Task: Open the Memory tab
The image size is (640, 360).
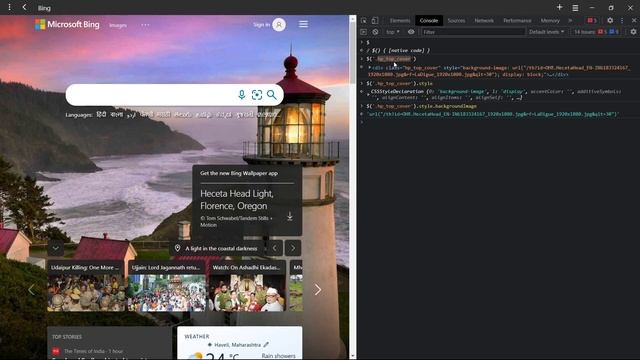Action: [550, 20]
